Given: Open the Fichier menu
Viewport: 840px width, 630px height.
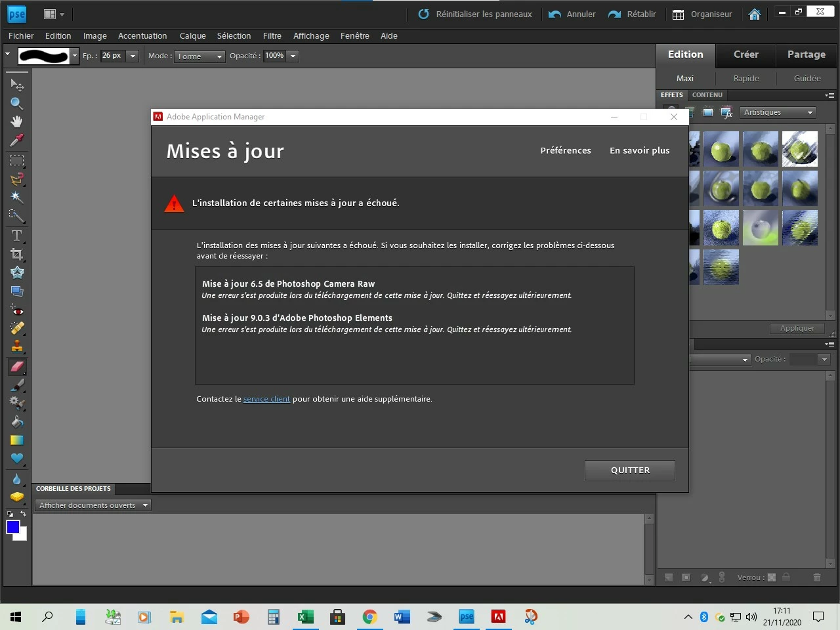Looking at the screenshot, I should 21,36.
